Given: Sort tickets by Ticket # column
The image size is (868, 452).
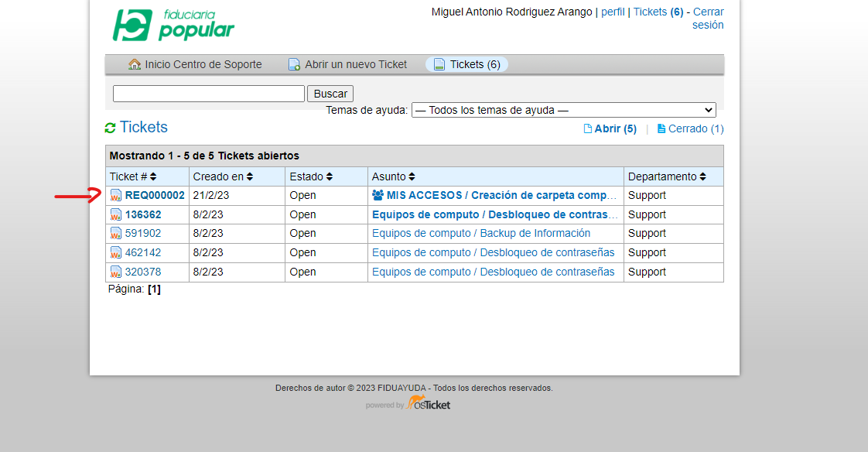Looking at the screenshot, I should [132, 176].
